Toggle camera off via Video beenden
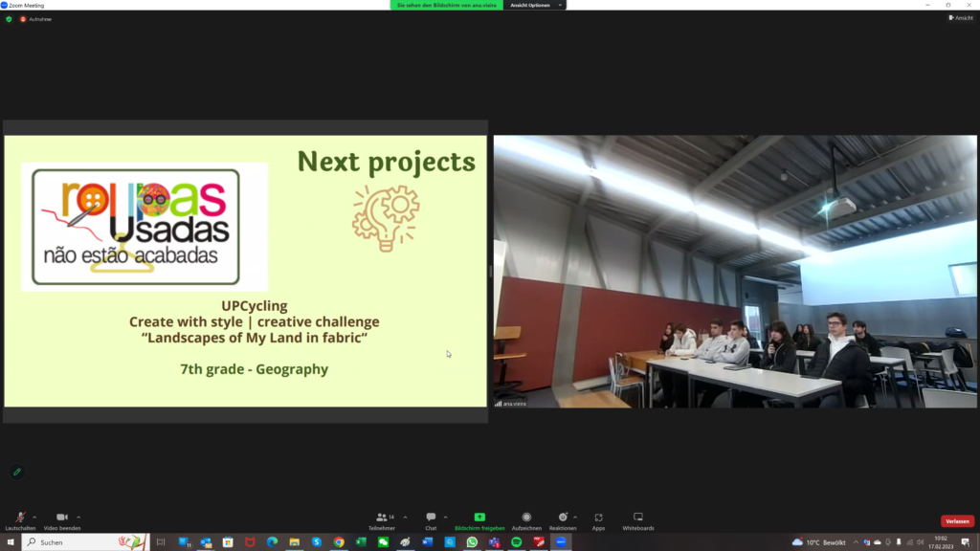980x551 pixels. tap(61, 518)
